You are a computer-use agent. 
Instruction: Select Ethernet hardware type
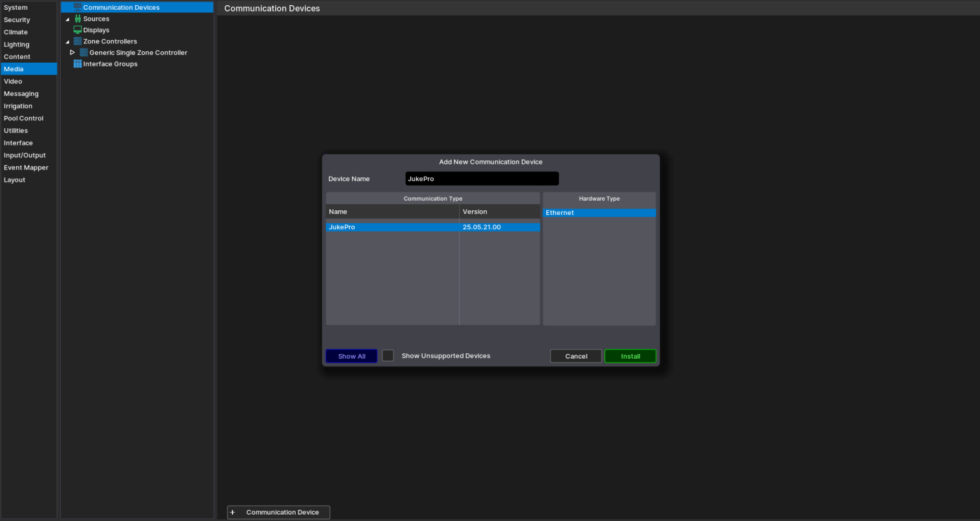pos(599,213)
